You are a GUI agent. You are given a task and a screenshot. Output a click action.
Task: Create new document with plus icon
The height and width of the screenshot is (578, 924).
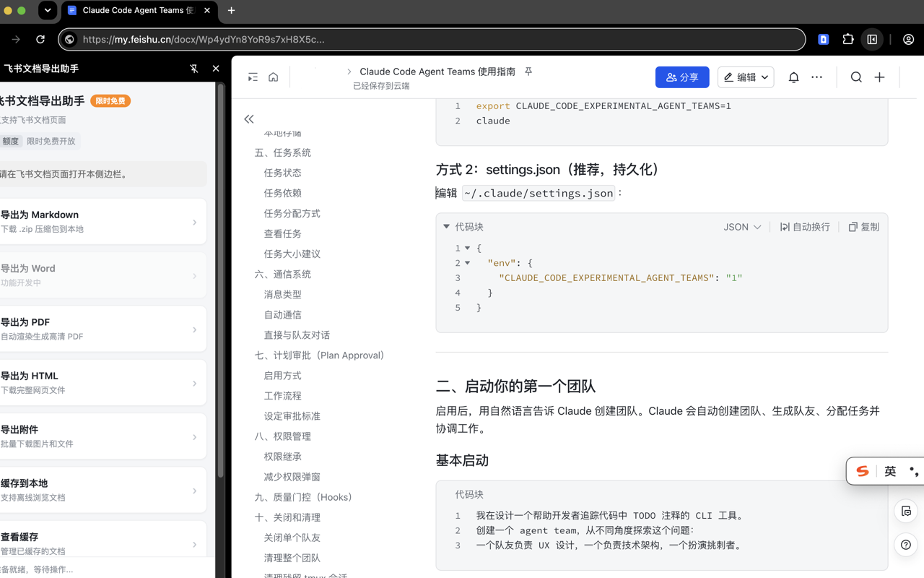879,77
